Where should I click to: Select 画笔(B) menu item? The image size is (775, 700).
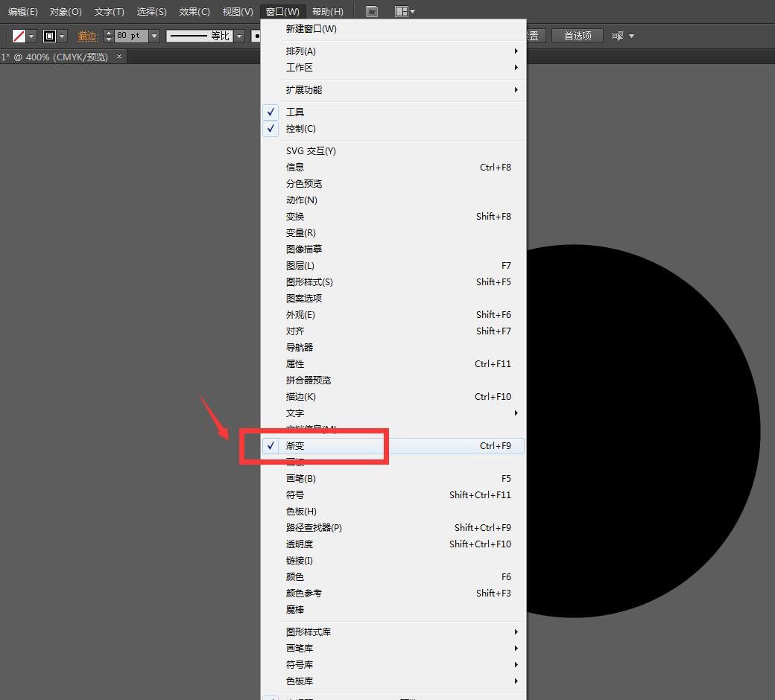[393, 478]
